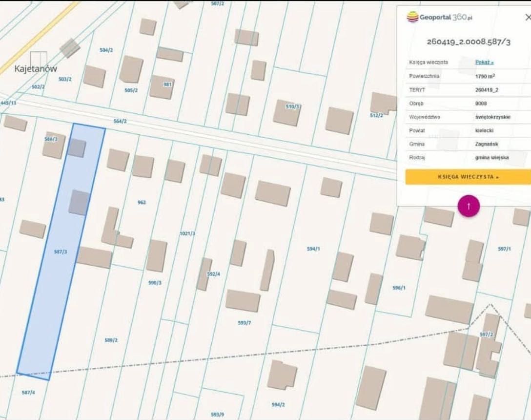Viewport: 531px width, 420px height.
Task: Select parcel label 503/2
Action: click(65, 79)
